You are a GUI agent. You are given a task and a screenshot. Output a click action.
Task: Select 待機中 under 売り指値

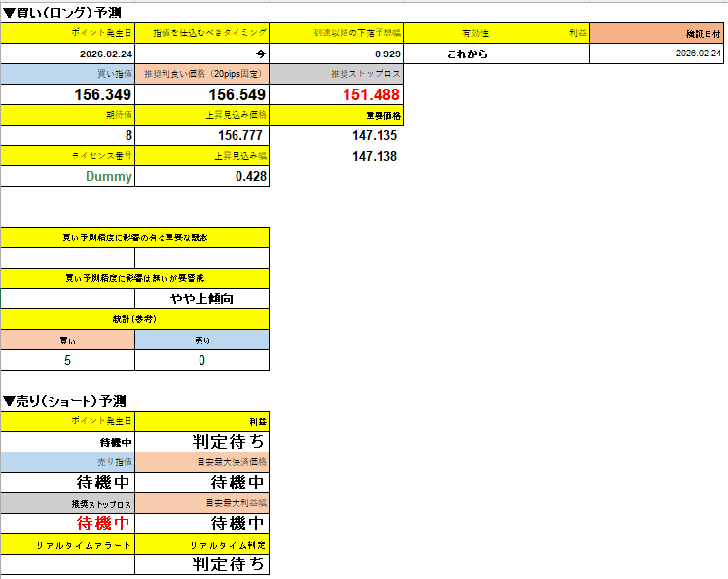pos(68,483)
